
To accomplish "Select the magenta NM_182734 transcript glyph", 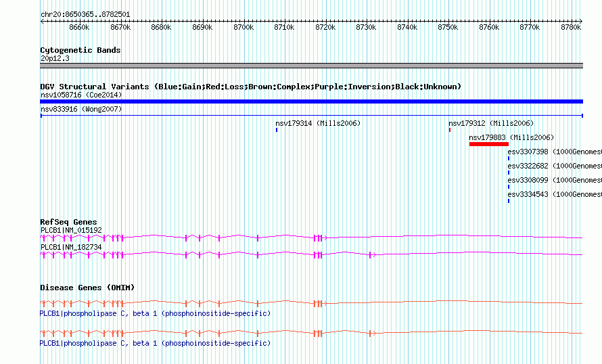I will (311, 255).
